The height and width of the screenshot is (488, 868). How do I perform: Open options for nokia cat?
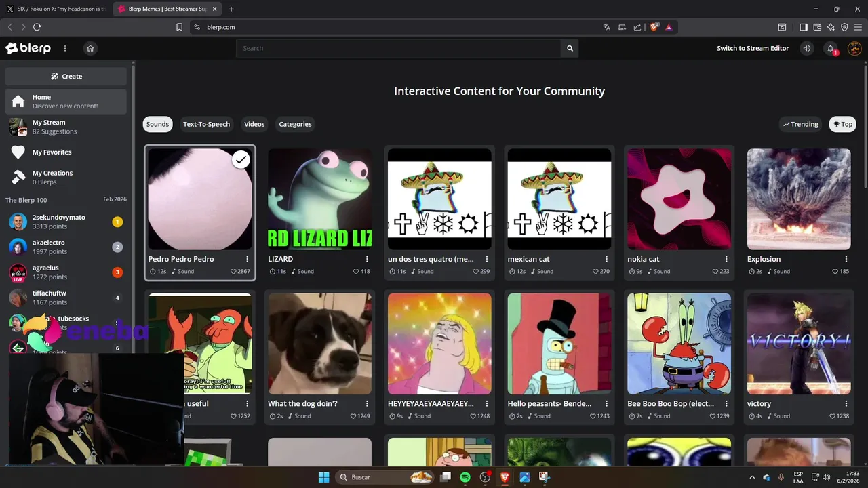pyautogui.click(x=726, y=259)
